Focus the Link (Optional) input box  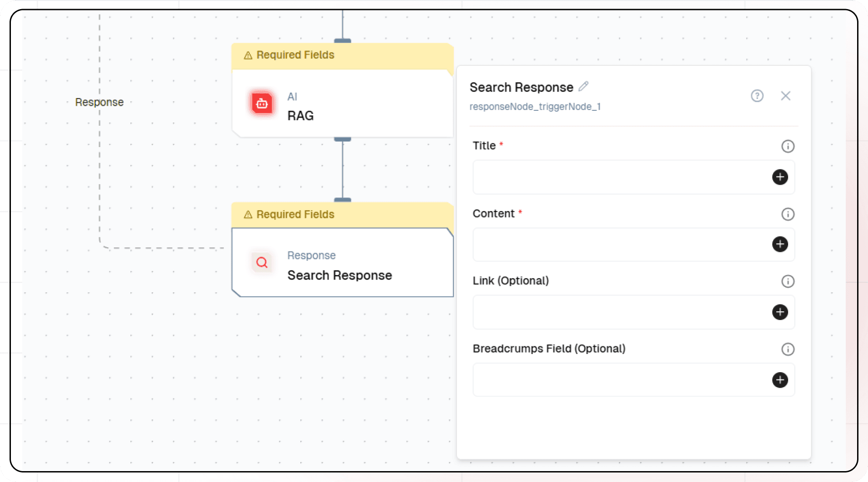618,312
